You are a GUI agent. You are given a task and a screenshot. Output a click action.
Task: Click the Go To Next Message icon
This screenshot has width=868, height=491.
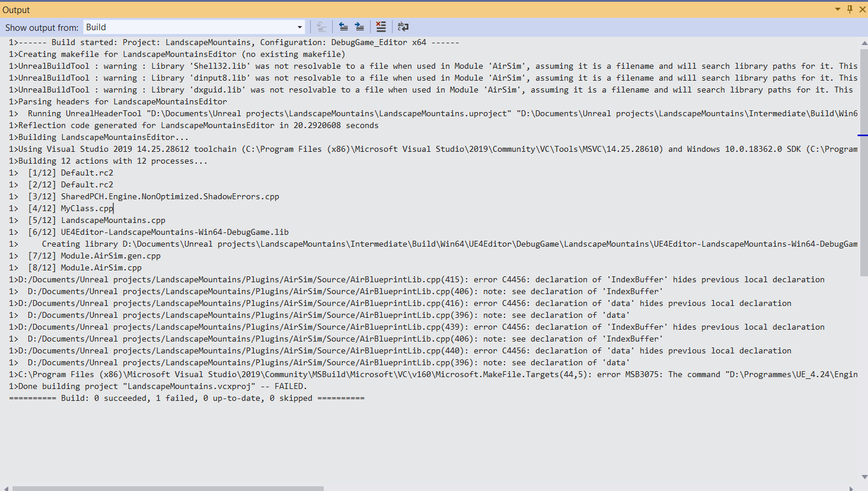[359, 27]
